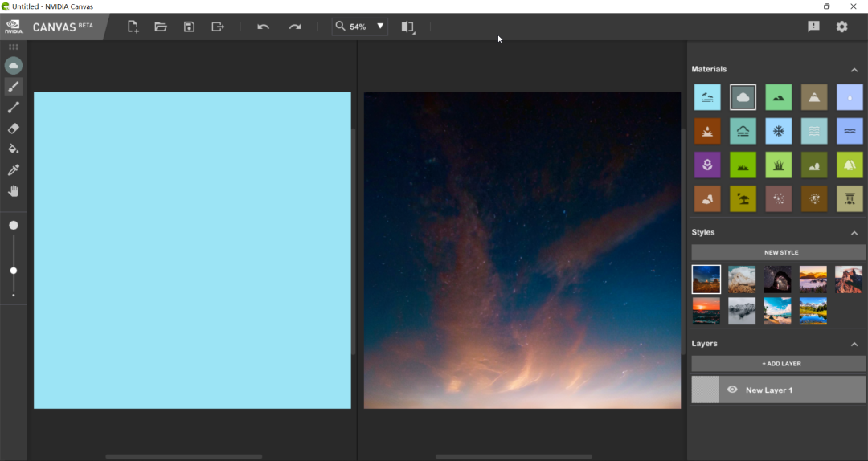Image resolution: width=868 pixels, height=461 pixels.
Task: Apply the night desert sky style
Action: point(706,279)
